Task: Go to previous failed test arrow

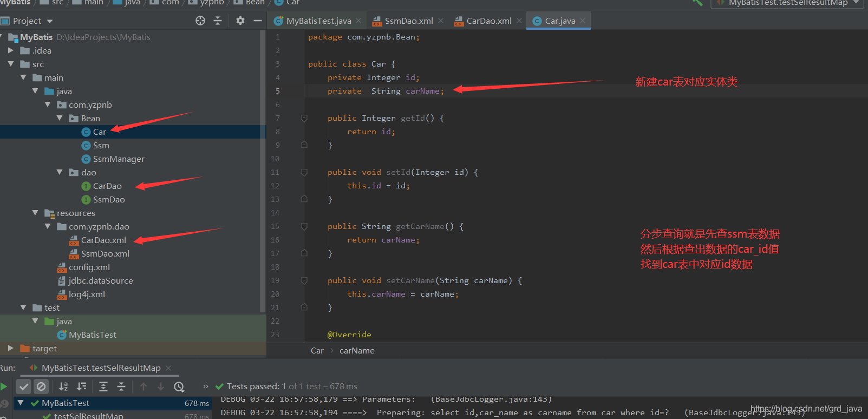Action: (143, 387)
